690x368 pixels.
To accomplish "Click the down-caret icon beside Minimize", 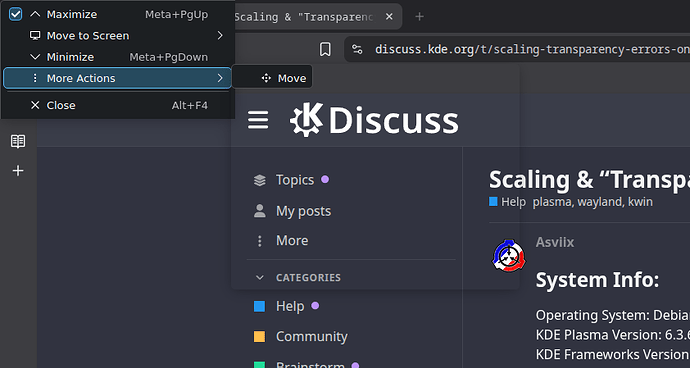I will tap(35, 57).
